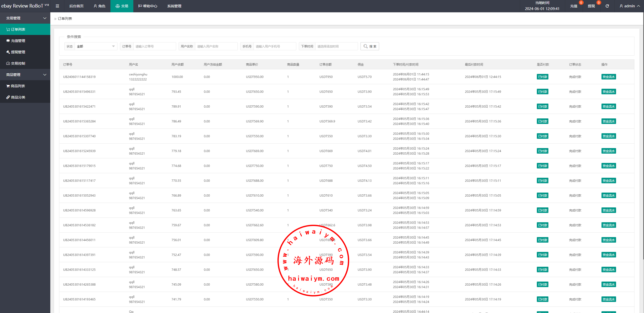Viewport: 644px width, 313px height.
Task: Open 交易控制 in sidebar
Action: tap(18, 63)
